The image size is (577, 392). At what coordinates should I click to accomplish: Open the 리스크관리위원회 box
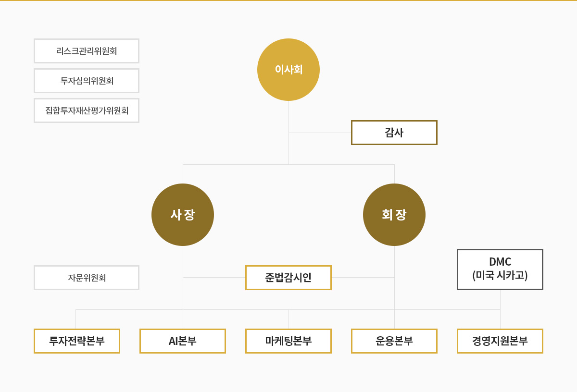(x=87, y=51)
